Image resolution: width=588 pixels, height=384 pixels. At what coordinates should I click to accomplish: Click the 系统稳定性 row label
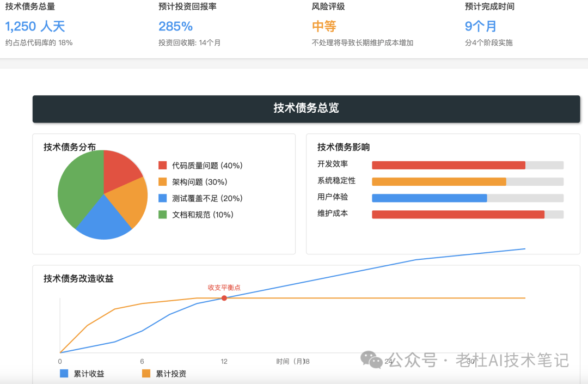[336, 180]
